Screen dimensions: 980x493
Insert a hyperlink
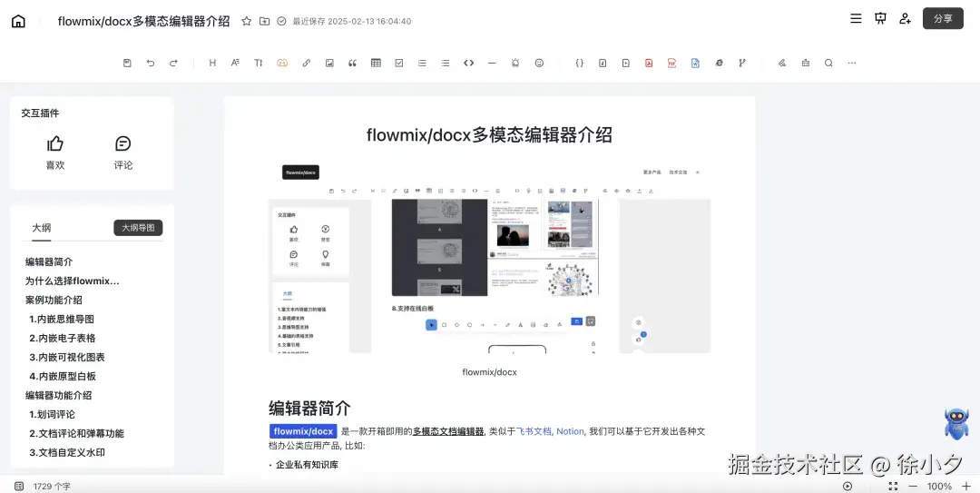pyautogui.click(x=307, y=64)
